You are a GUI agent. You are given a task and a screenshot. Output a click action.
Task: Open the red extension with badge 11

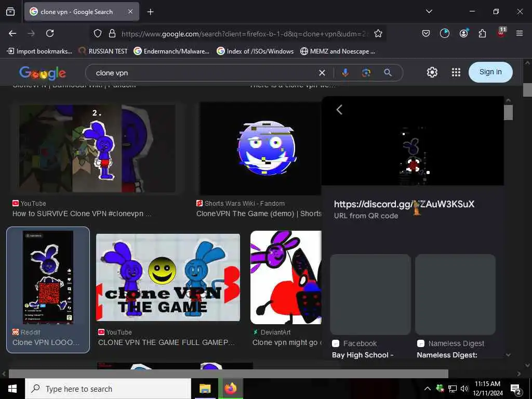501,32
